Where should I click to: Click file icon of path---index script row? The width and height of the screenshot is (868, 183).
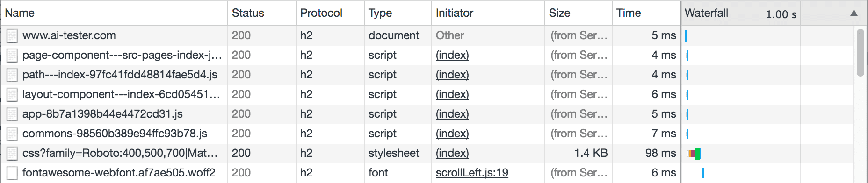pyautogui.click(x=13, y=75)
